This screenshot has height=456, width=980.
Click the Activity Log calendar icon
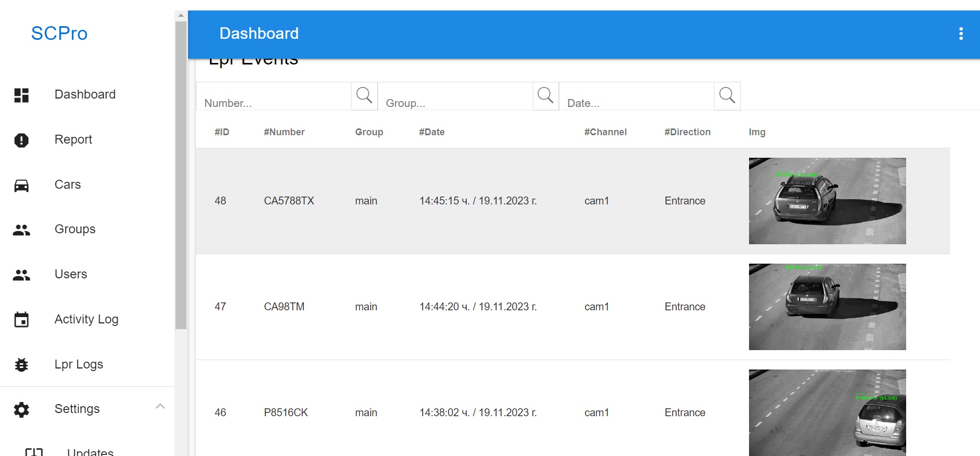coord(21,320)
